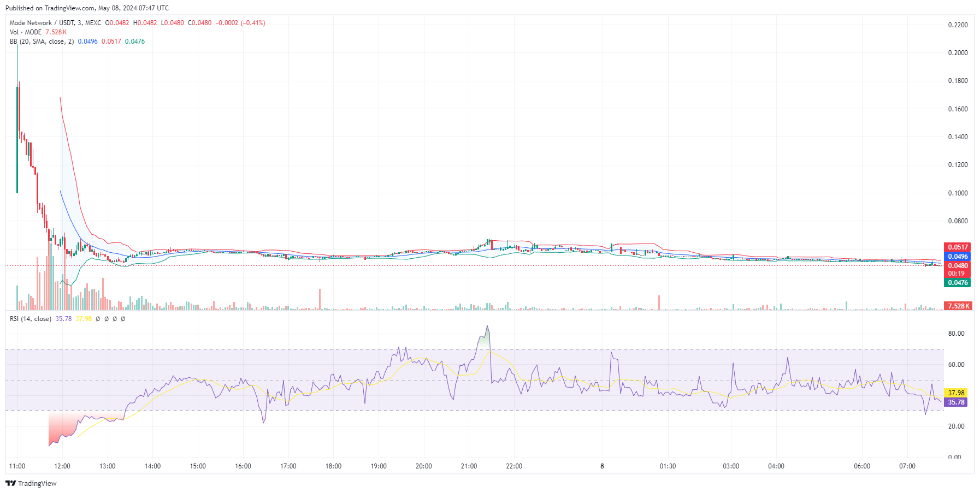Viewport: 980px width, 493px height.
Task: Click the 0.0800 price axis label
Action: point(958,221)
